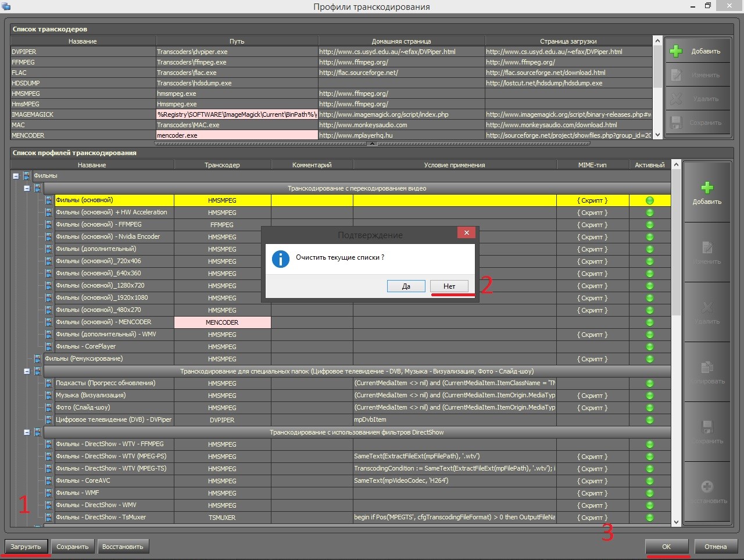This screenshot has height=560, width=744.
Task: Click the Домашняя страница column header
Action: click(401, 41)
